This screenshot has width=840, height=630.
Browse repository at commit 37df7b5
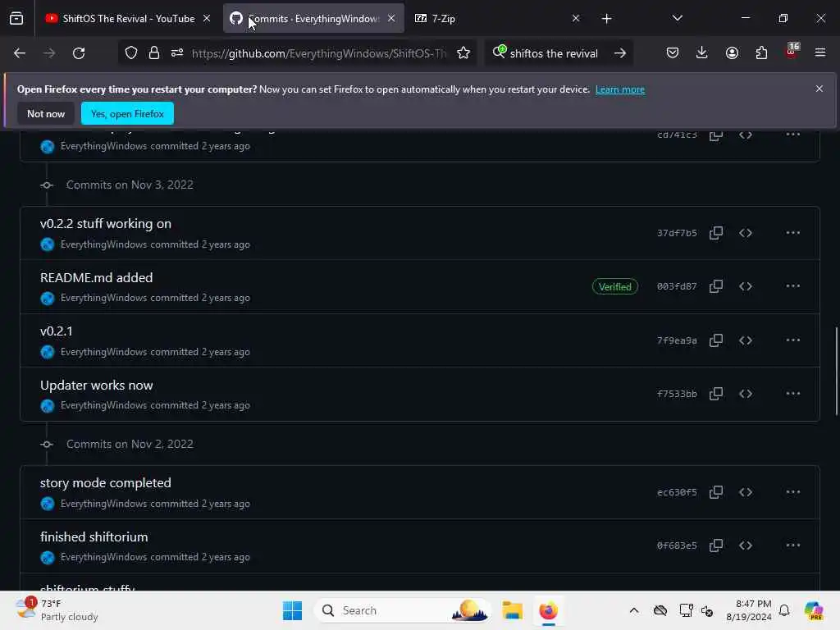pyautogui.click(x=746, y=233)
